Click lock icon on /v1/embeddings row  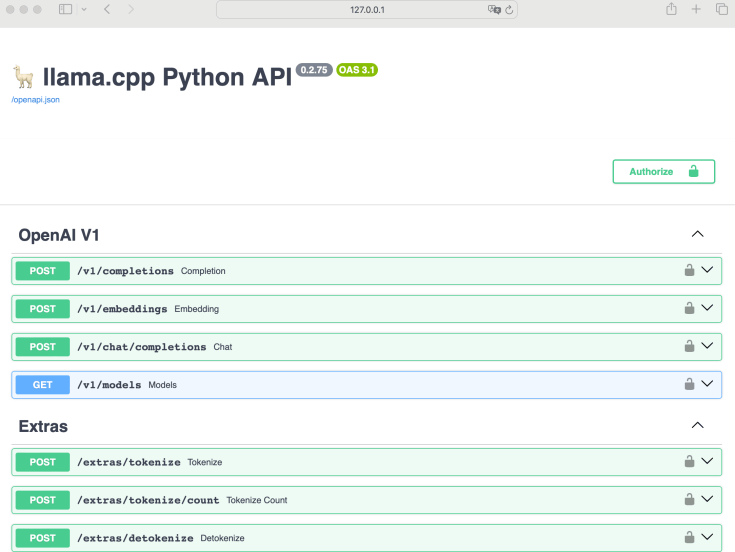pyautogui.click(x=689, y=308)
